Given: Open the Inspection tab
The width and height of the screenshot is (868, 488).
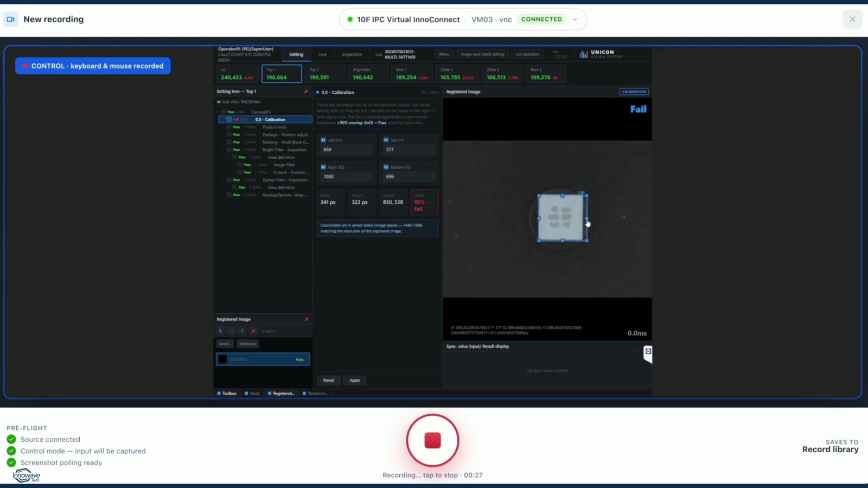Looking at the screenshot, I should [x=352, y=54].
